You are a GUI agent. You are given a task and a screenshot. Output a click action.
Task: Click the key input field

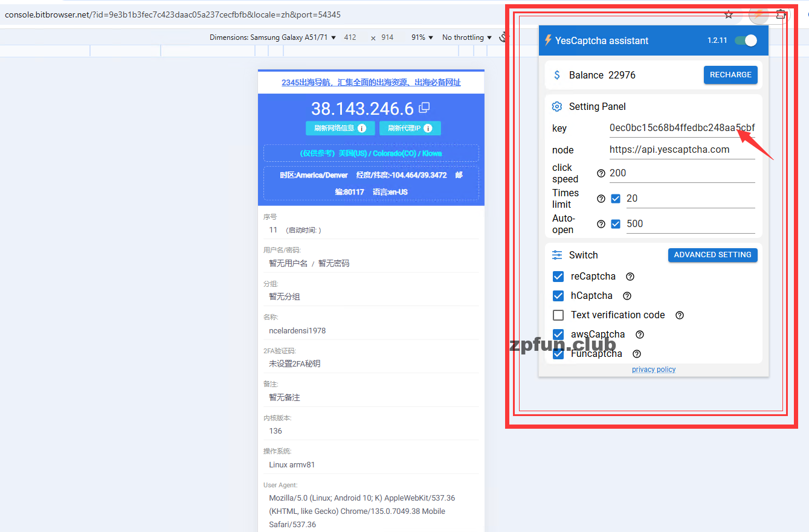(x=682, y=128)
